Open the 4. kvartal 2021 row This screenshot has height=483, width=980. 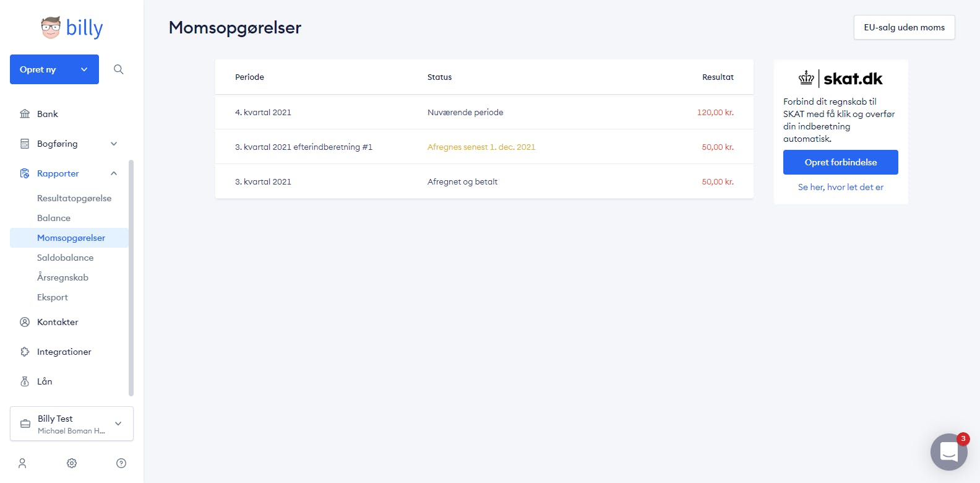click(484, 112)
